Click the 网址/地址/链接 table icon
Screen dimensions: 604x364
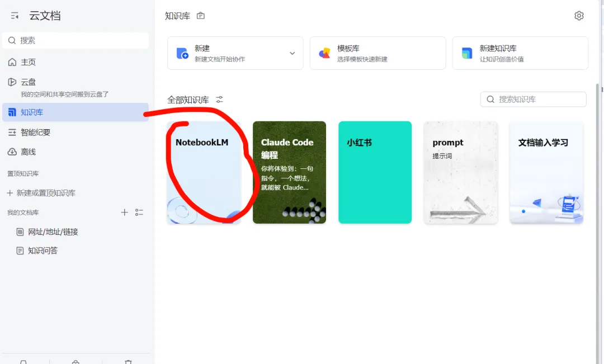[20, 232]
